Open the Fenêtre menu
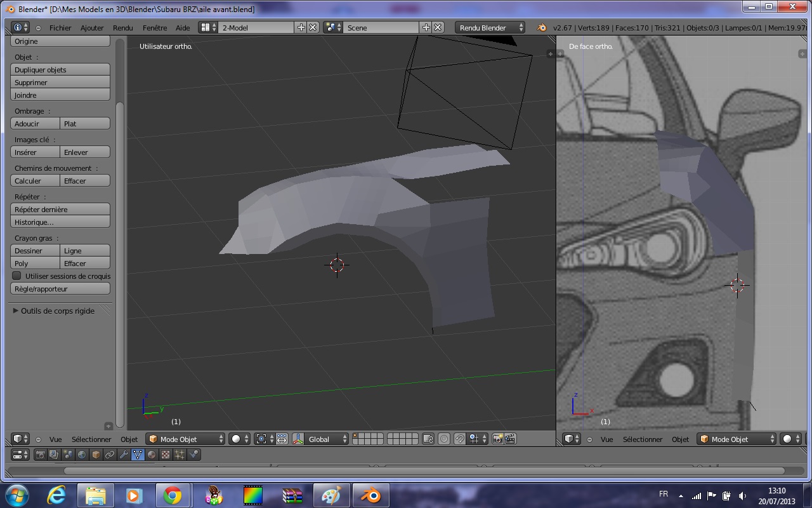The width and height of the screenshot is (812, 508). (x=155, y=28)
